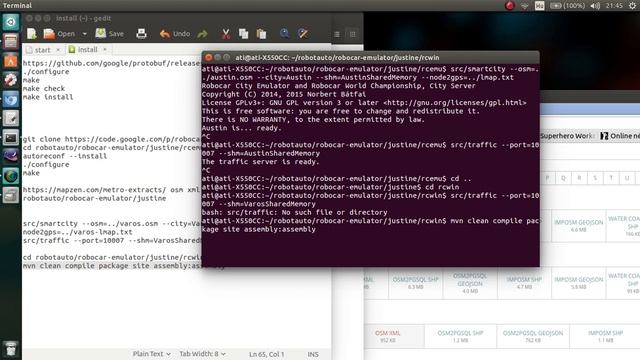This screenshot has height=360, width=640.
Task: Close the terminal window with red button
Action: click(x=209, y=58)
